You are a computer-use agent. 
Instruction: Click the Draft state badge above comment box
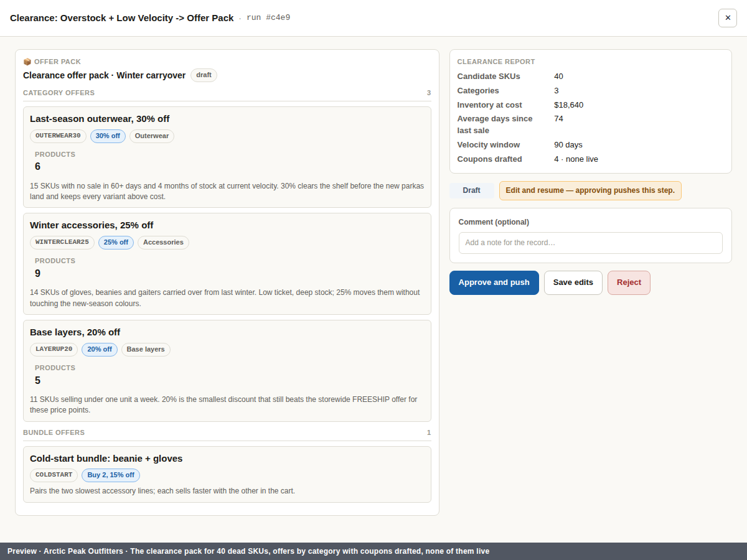click(472, 190)
